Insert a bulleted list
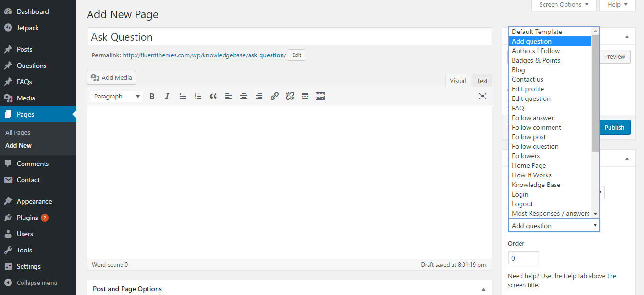 [x=182, y=97]
